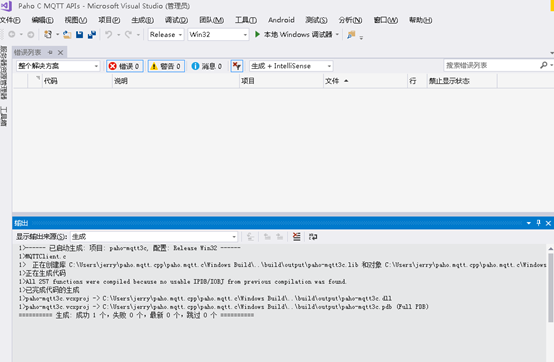The width and height of the screenshot is (554, 362).
Task: Open the Analyze menu
Action: tap(350, 20)
